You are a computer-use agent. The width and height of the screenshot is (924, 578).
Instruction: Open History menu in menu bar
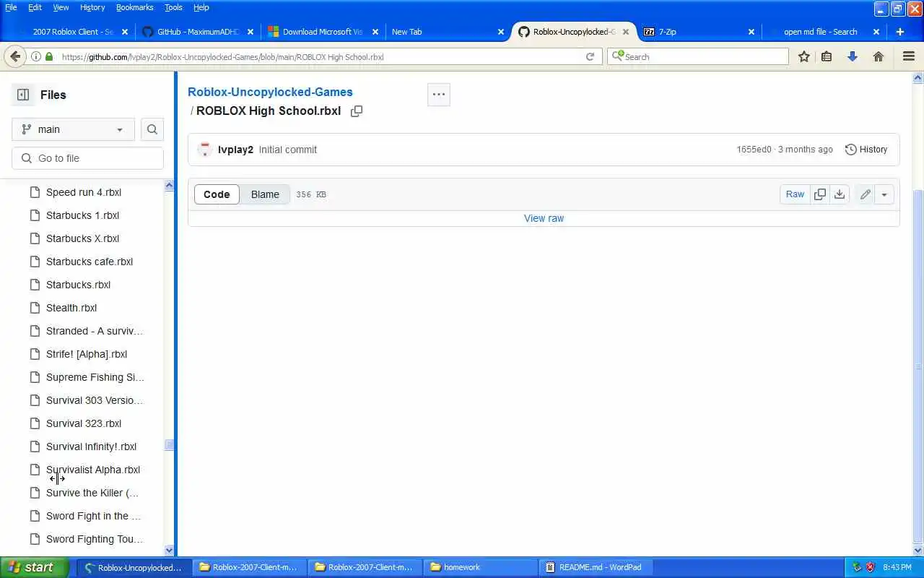pyautogui.click(x=92, y=7)
